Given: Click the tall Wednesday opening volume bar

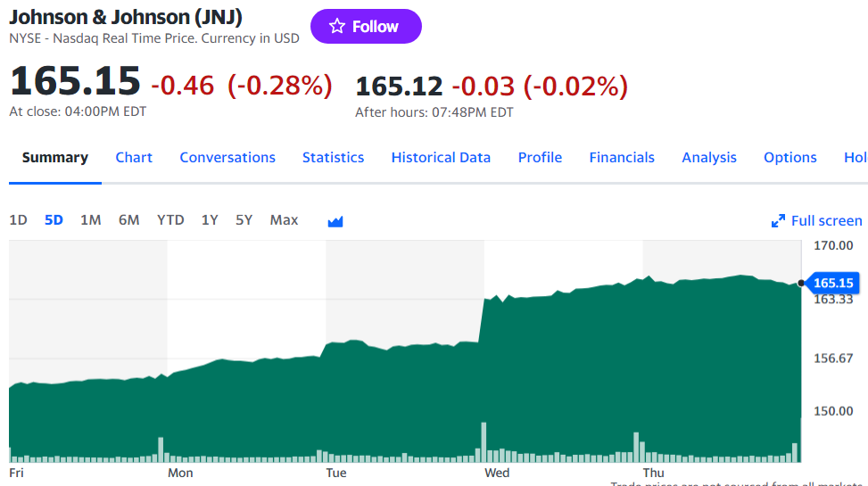Looking at the screenshot, I should point(484,442).
